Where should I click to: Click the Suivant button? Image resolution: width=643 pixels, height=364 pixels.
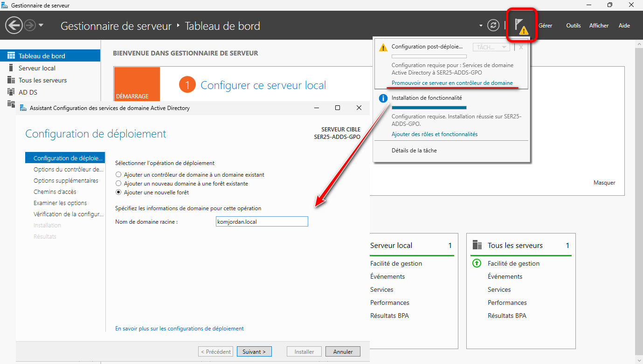coord(254,352)
